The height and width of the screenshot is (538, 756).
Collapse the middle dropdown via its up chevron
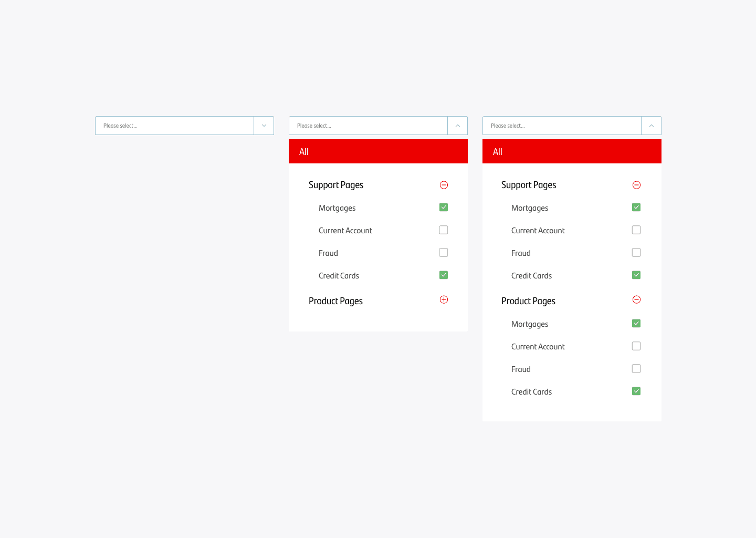point(458,126)
